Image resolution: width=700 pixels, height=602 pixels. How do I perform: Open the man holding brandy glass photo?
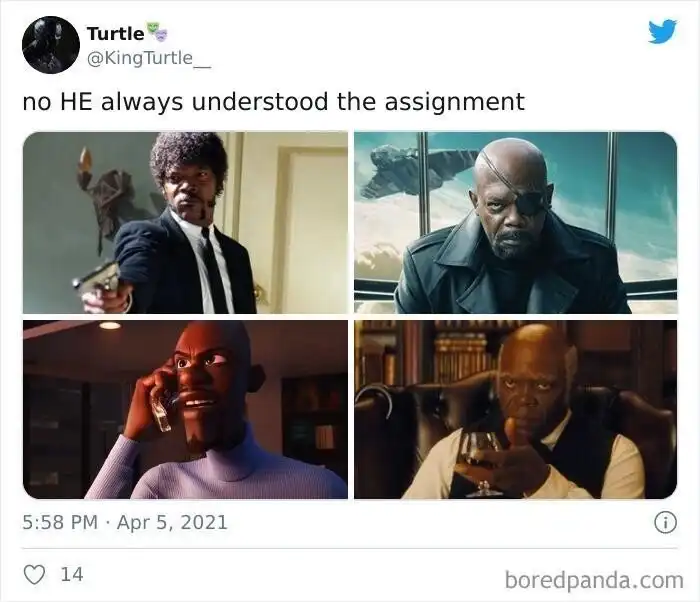[516, 409]
